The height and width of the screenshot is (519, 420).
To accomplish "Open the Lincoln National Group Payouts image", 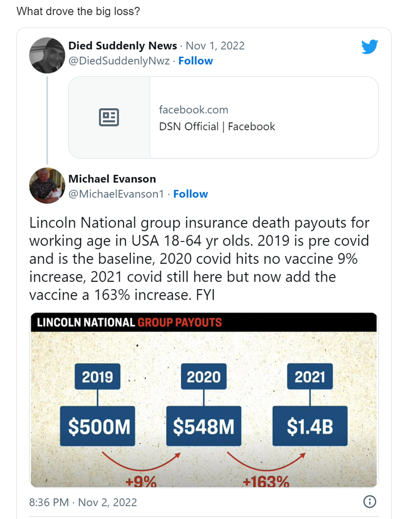I will click(x=204, y=400).
